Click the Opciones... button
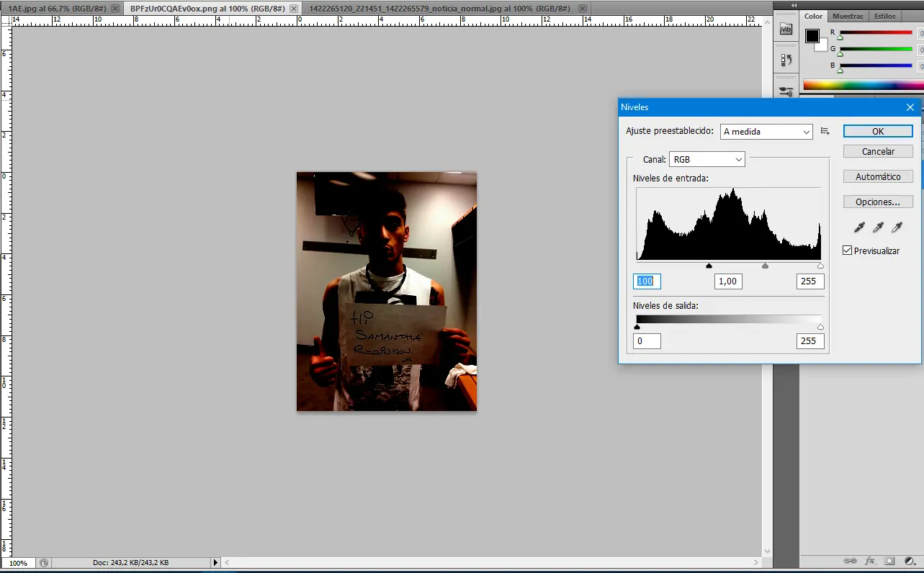924x573 pixels. 878,202
